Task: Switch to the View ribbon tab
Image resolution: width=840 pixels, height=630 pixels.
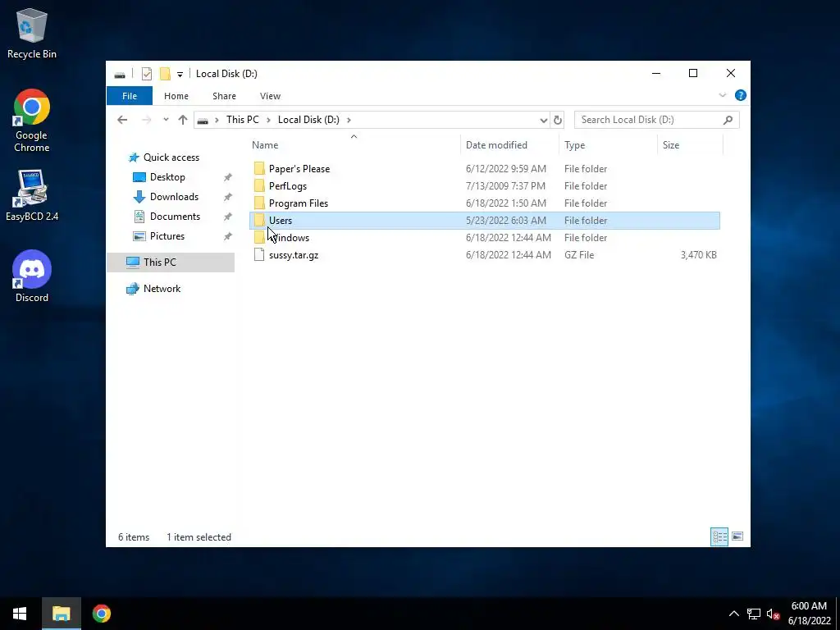Action: 270,96
